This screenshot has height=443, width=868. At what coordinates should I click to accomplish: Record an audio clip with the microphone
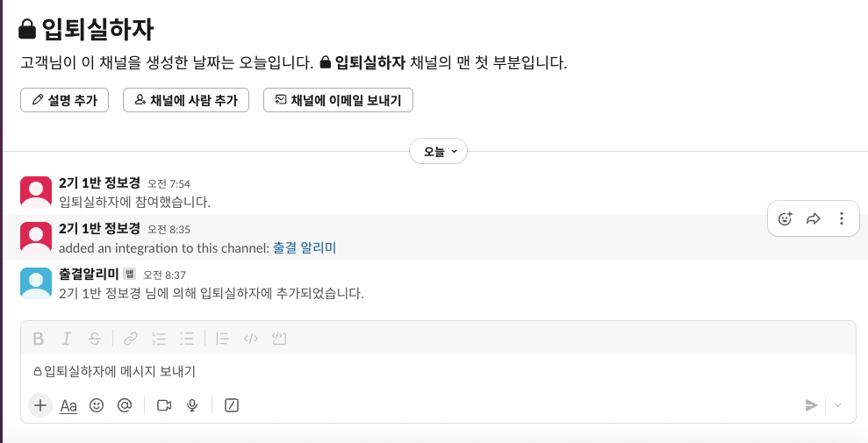[192, 405]
